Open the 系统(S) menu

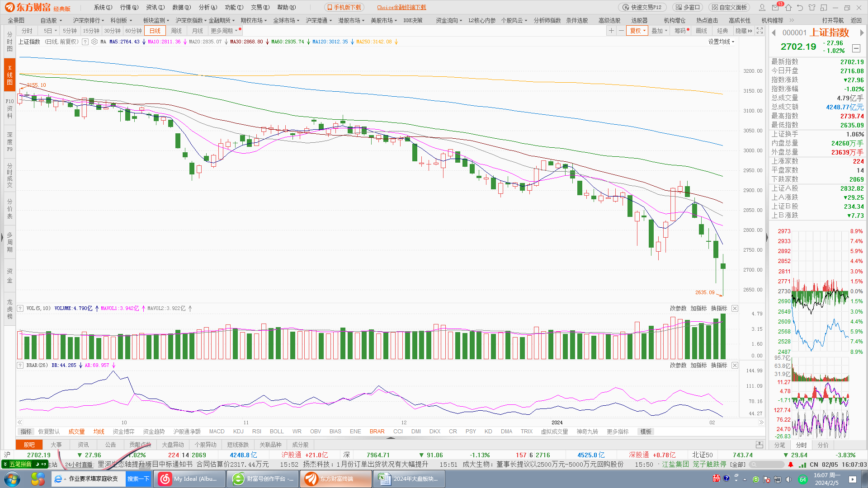(x=103, y=7)
